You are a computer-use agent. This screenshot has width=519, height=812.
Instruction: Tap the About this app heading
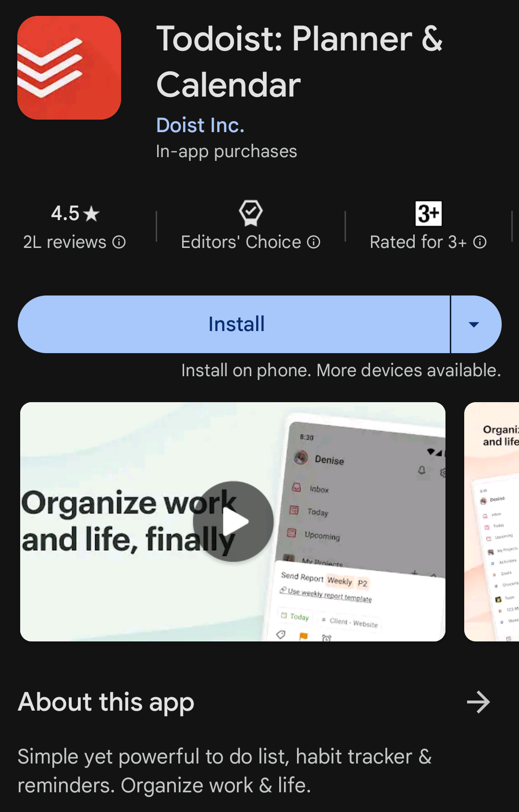tap(106, 702)
